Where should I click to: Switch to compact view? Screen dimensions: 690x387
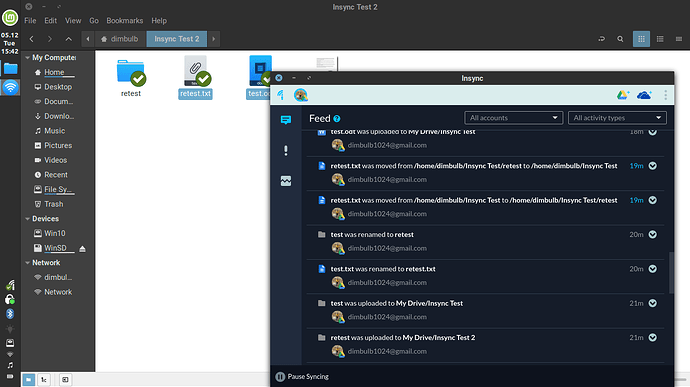[679, 39]
